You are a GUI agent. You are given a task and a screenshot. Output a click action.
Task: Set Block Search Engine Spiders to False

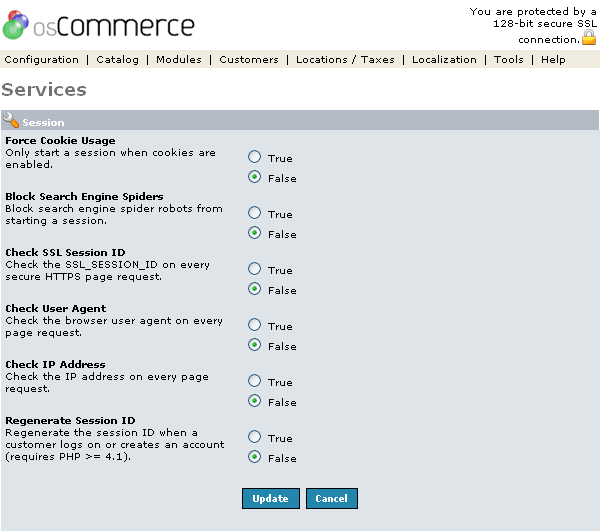[x=254, y=233]
